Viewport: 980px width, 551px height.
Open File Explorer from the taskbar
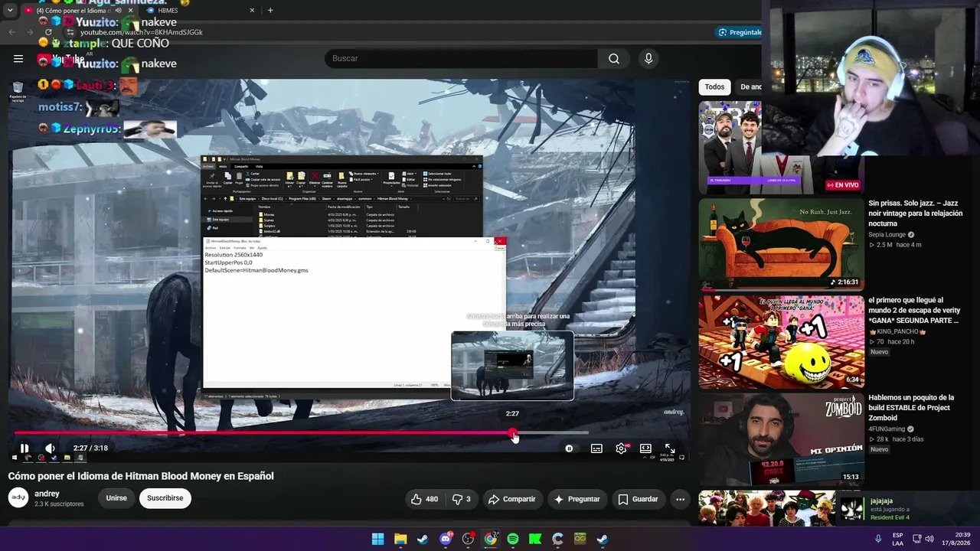pyautogui.click(x=400, y=539)
